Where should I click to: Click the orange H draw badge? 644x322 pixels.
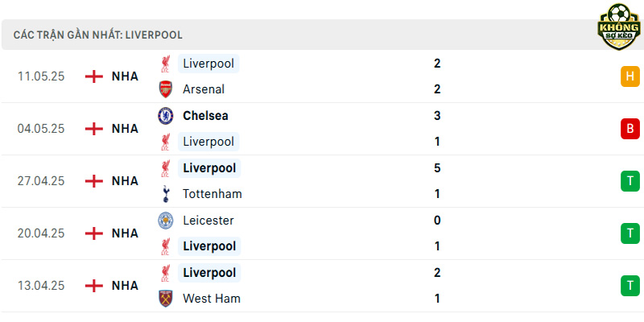(630, 76)
